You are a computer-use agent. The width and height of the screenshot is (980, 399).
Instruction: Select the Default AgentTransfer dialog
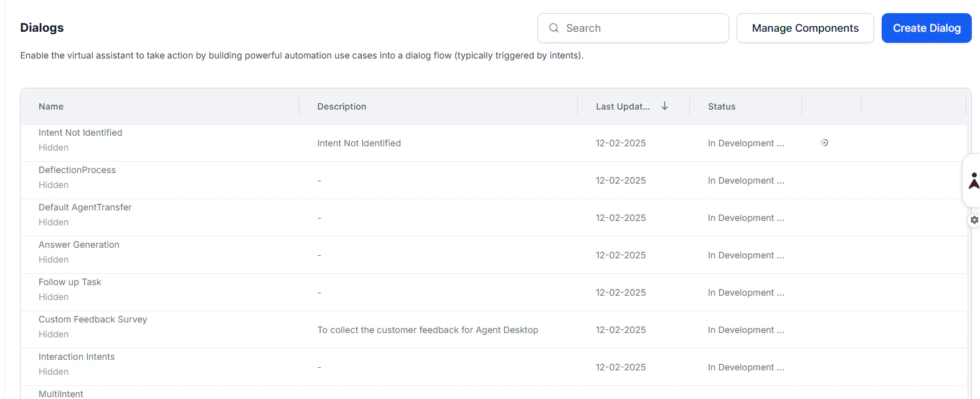85,207
